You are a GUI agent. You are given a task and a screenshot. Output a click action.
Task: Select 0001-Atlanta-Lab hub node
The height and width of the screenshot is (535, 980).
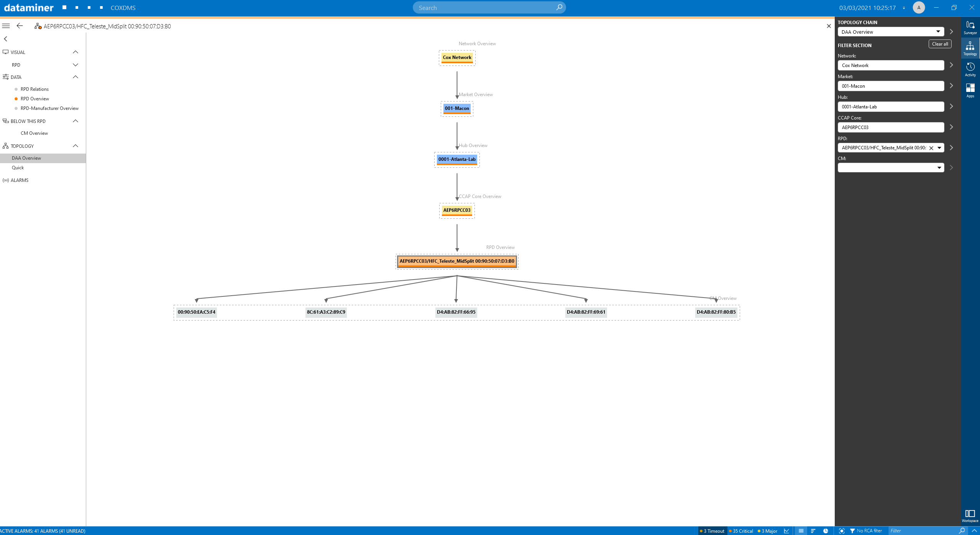pyautogui.click(x=457, y=159)
